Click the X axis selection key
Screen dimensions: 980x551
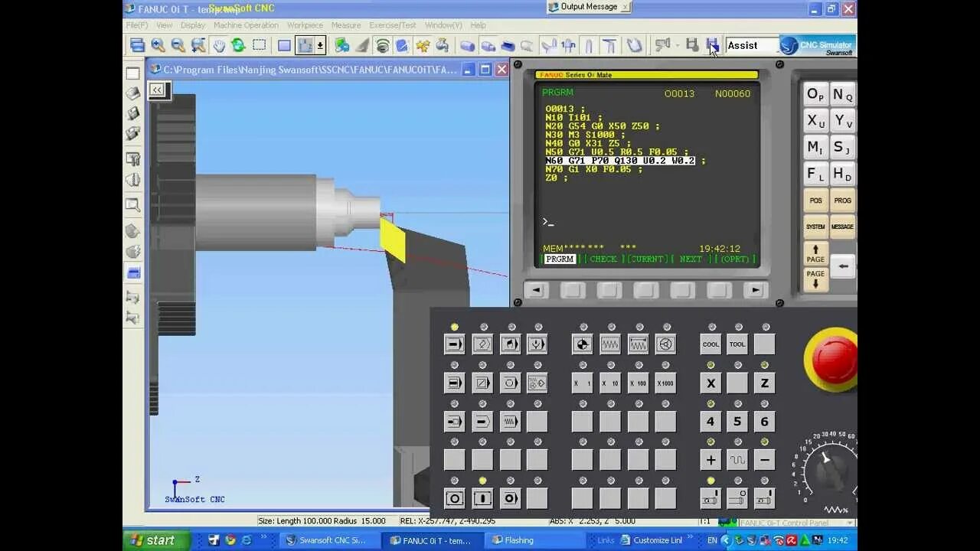tap(710, 383)
